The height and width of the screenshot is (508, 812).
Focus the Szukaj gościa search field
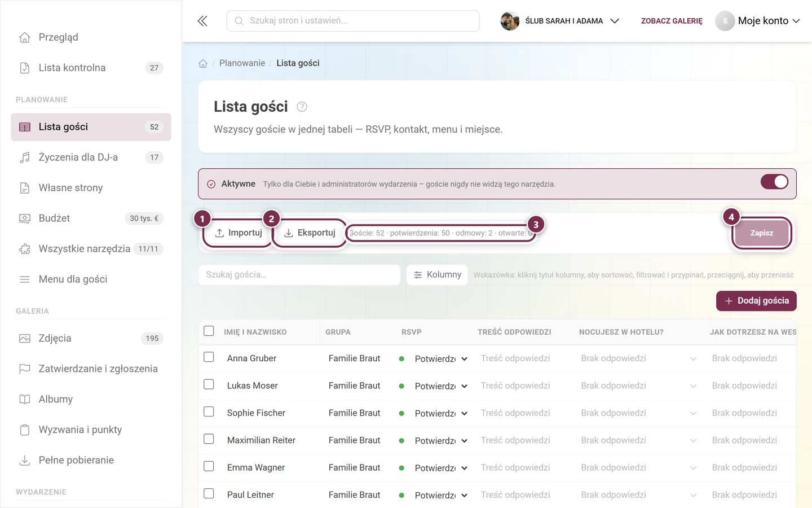coord(299,275)
